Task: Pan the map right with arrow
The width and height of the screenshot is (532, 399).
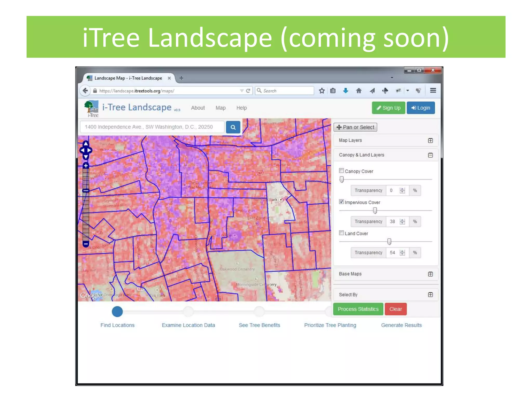Action: [x=89, y=150]
